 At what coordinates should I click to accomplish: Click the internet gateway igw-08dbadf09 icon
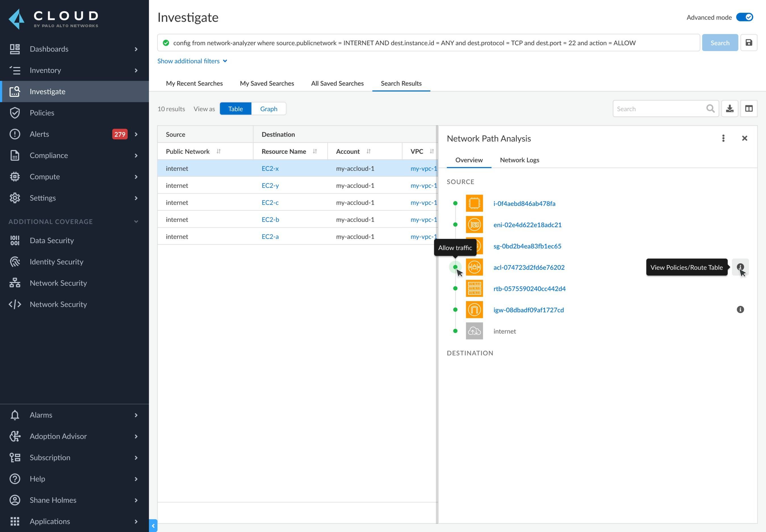pyautogui.click(x=474, y=309)
